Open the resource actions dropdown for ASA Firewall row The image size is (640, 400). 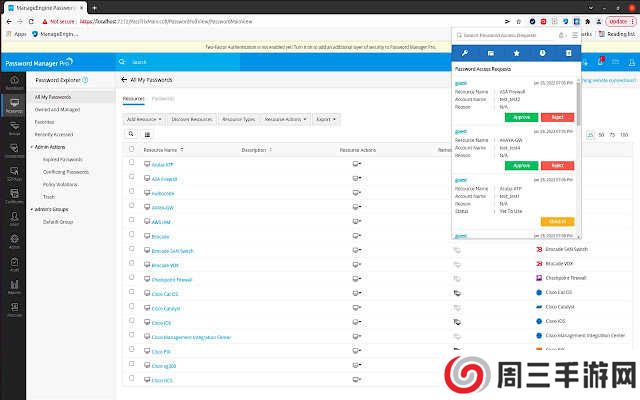[x=357, y=178]
